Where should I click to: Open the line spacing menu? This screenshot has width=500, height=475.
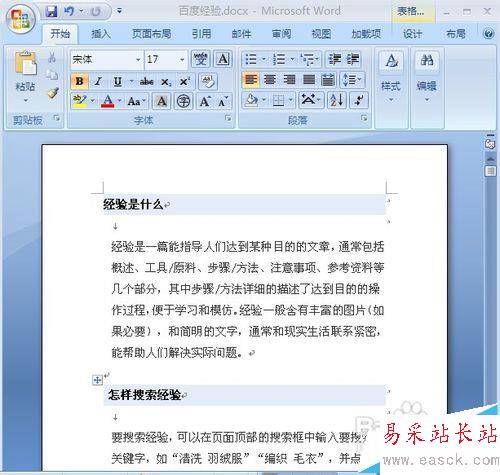(352, 80)
